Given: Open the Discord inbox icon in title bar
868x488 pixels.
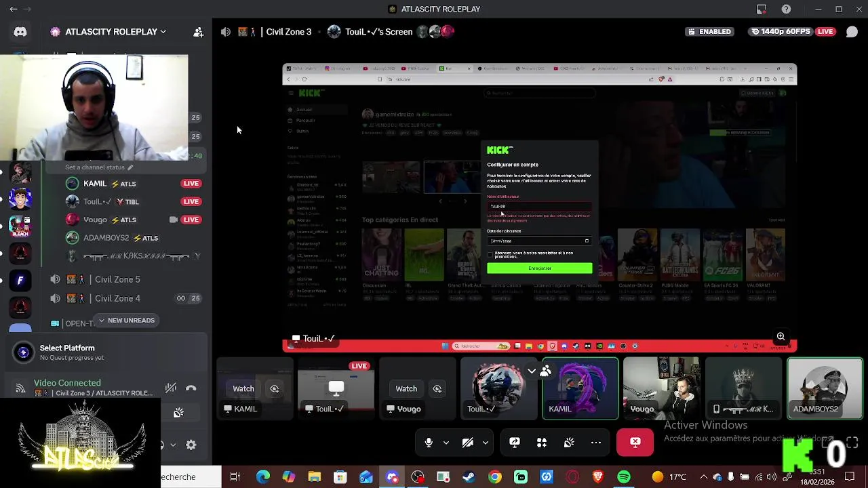Looking at the screenshot, I should 762,9.
